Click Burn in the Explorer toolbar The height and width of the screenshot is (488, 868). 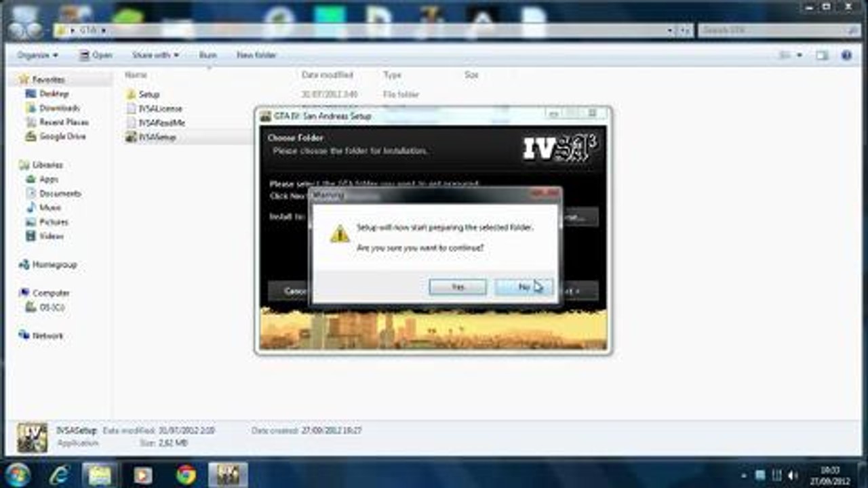click(208, 55)
